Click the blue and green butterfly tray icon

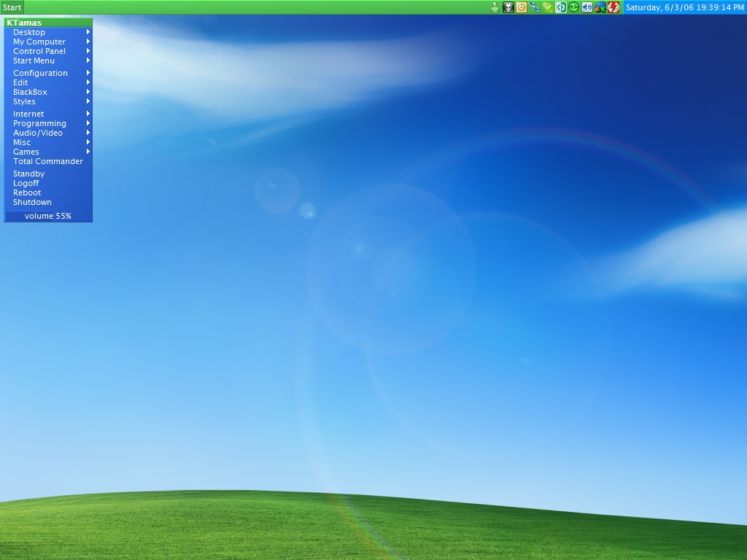(600, 7)
